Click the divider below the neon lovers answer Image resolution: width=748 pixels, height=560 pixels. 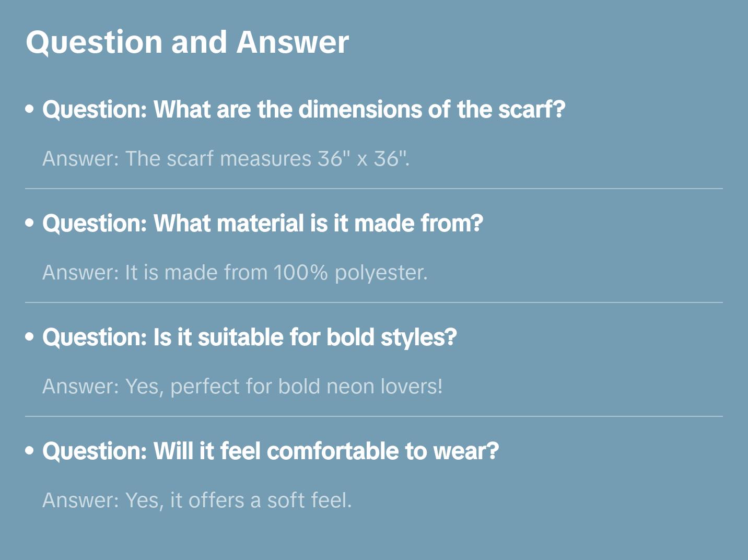[373, 416]
